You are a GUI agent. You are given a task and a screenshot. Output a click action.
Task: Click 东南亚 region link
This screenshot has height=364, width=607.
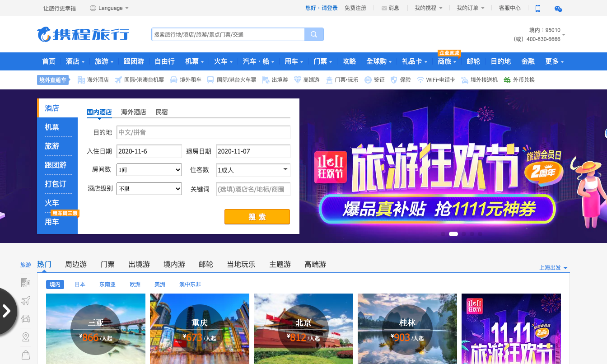click(107, 285)
